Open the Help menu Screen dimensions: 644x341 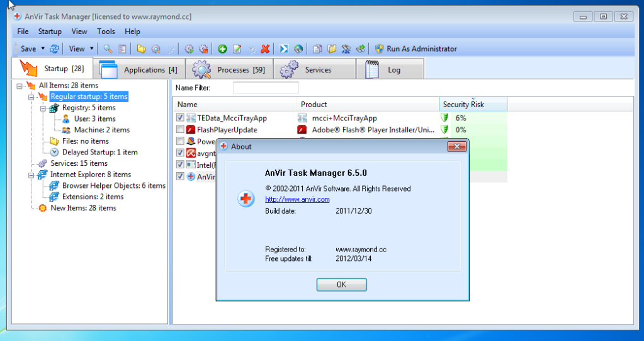coord(132,32)
